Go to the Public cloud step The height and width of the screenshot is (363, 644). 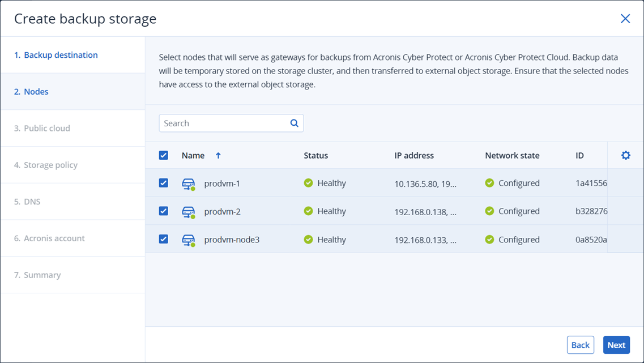click(42, 128)
